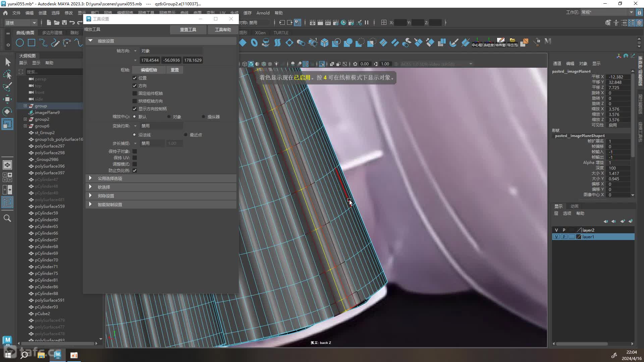This screenshot has height=362, width=644.
Task: Open the 工作区 workspace dropdown
Action: [x=607, y=12]
